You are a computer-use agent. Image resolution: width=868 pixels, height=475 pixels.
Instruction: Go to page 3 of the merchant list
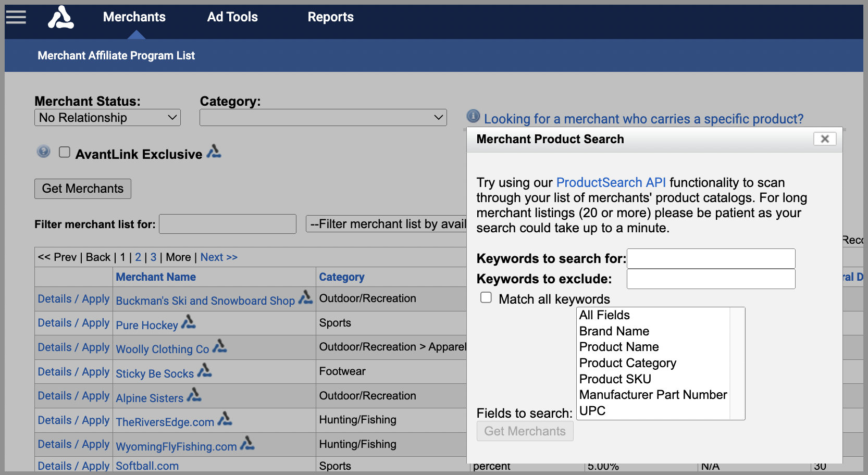154,257
